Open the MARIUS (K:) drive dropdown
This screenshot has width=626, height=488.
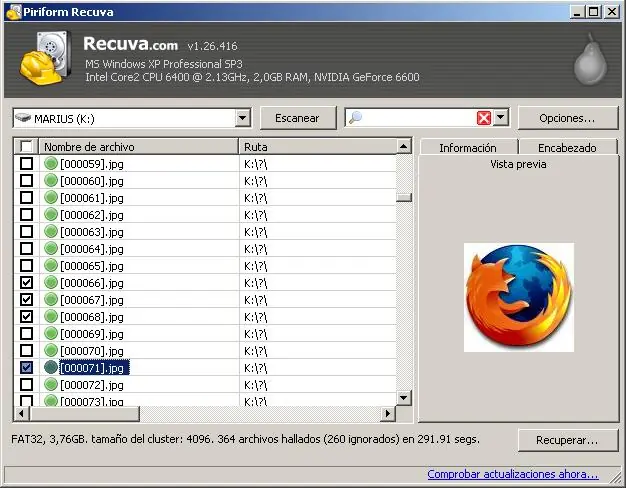click(242, 118)
